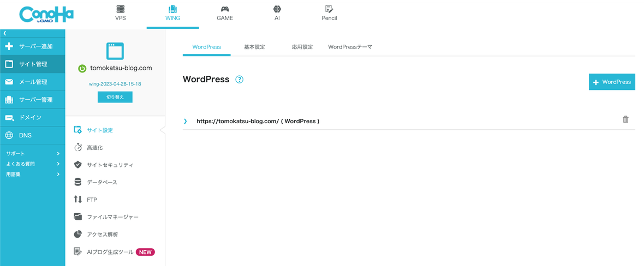This screenshot has width=644, height=266.
Task: Open サイトセキュリティ menu item
Action: (110, 165)
